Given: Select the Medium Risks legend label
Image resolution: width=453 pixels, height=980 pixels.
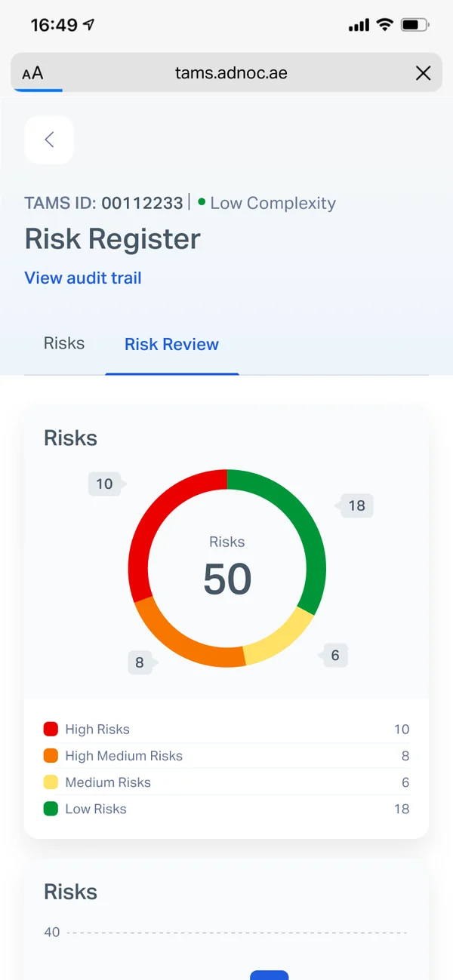Looking at the screenshot, I should 108,782.
